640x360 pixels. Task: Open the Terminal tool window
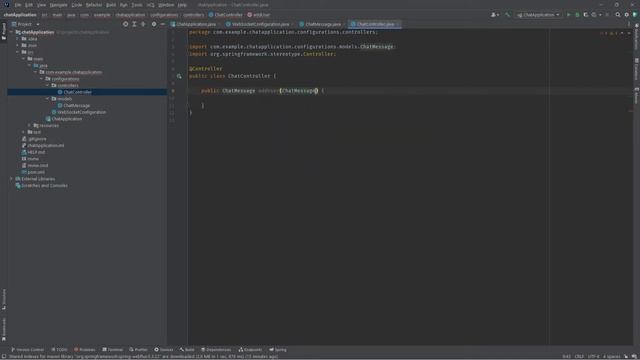(x=112, y=350)
